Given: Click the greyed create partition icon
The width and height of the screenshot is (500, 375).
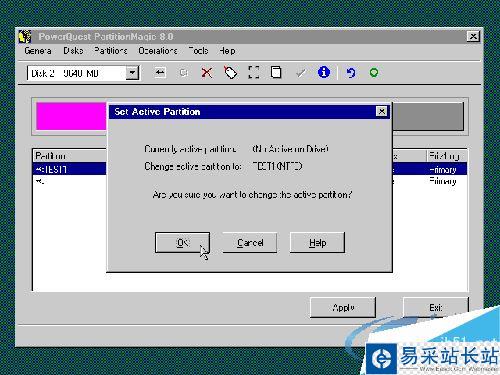Looking at the screenshot, I should 184,72.
